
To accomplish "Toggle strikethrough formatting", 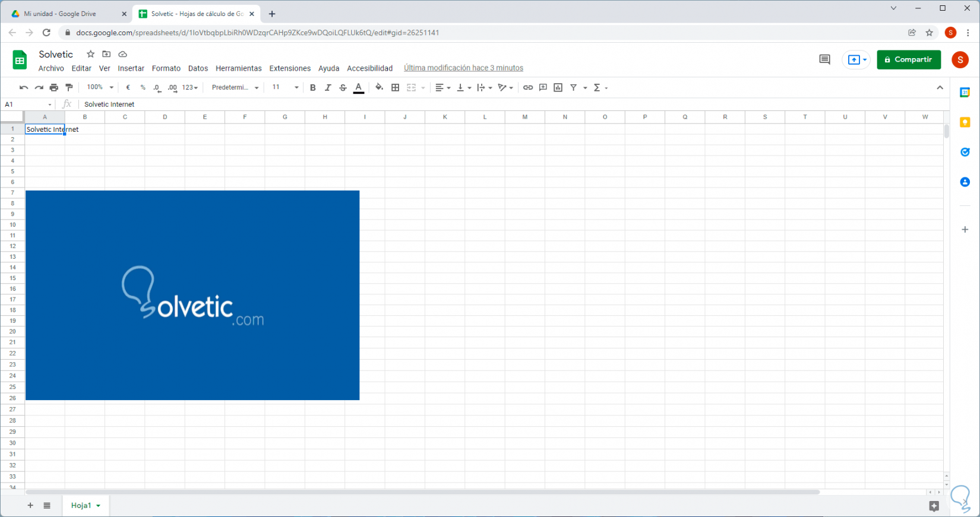I will 343,88.
